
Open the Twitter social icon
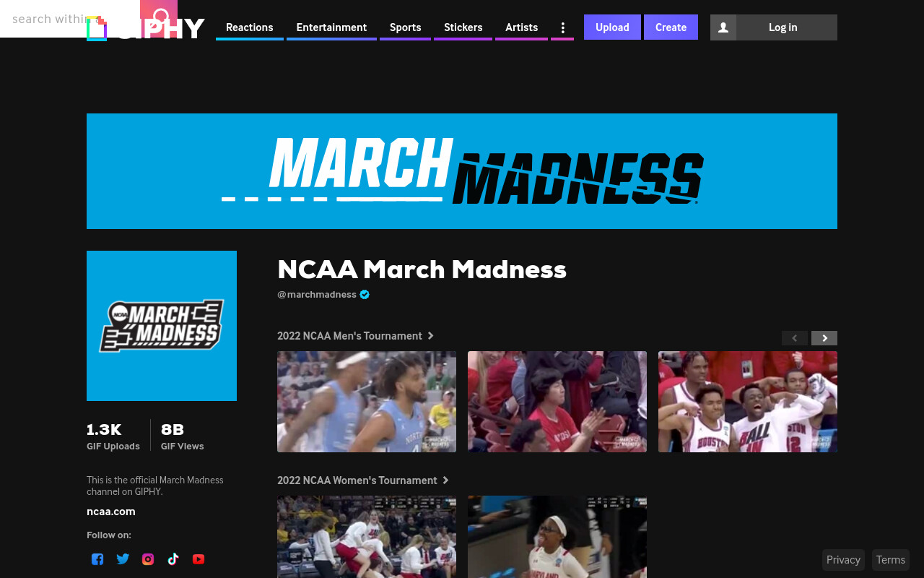123,558
